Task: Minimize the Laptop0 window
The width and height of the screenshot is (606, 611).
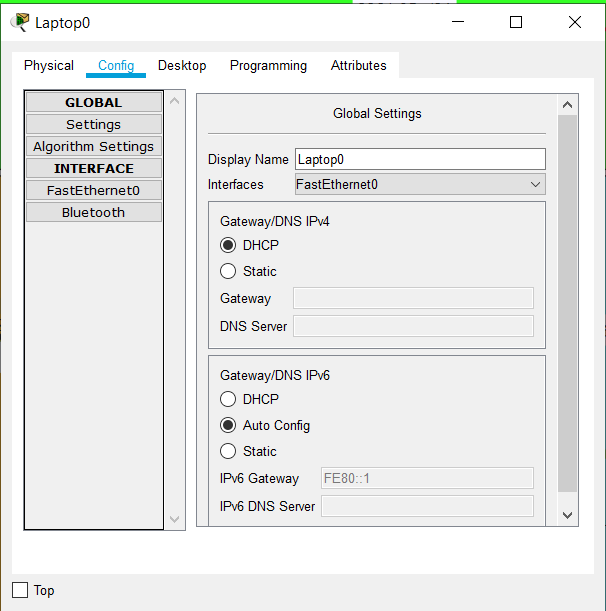Action: (458, 22)
